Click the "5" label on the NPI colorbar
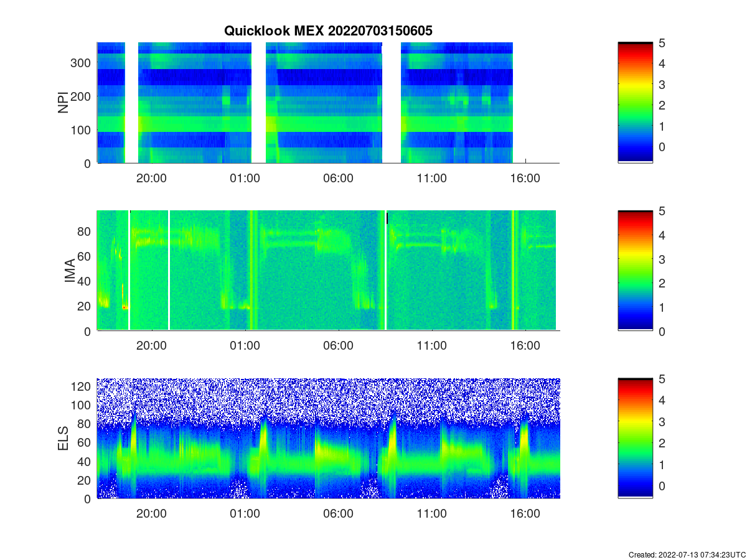 click(662, 42)
